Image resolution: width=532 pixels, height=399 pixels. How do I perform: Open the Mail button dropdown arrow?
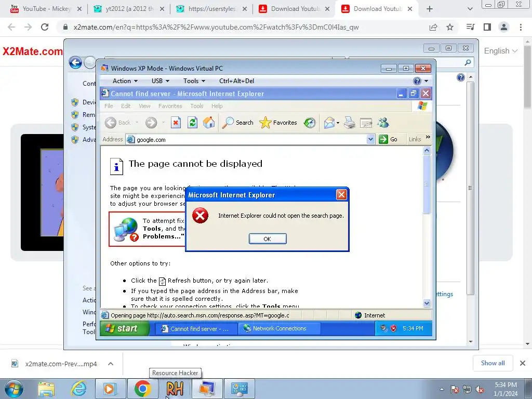(x=338, y=123)
